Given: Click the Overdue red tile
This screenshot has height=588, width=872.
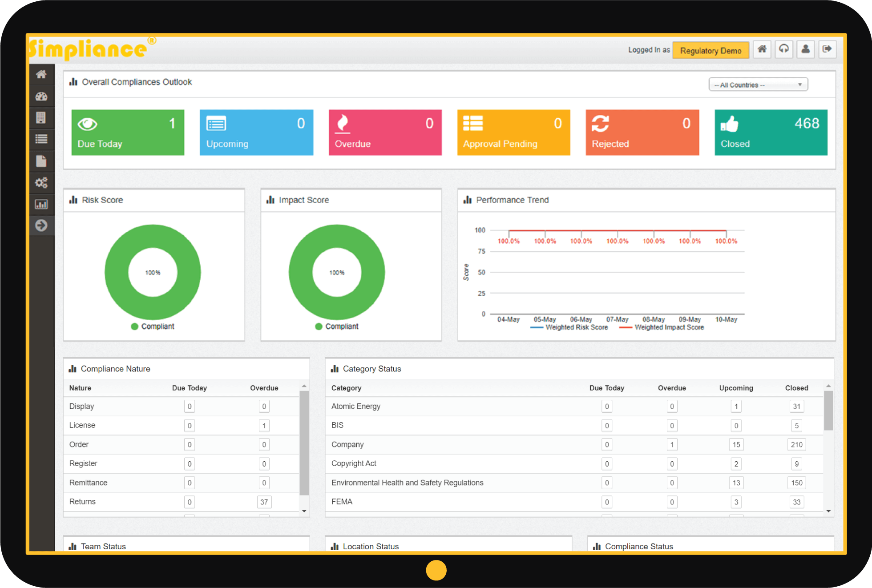Looking at the screenshot, I should click(385, 133).
